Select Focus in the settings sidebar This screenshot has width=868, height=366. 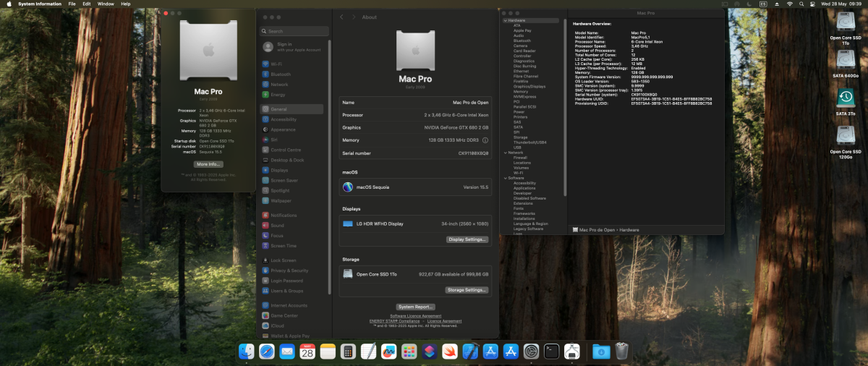click(292, 236)
